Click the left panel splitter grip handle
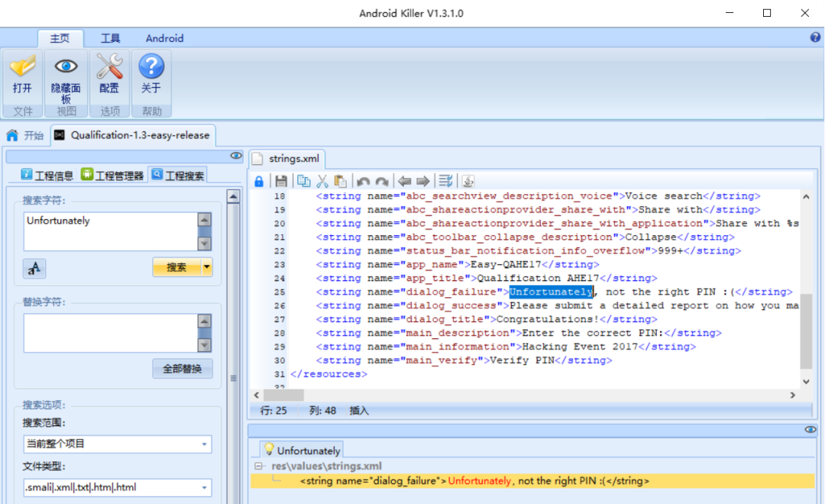825x504 pixels. click(x=233, y=378)
